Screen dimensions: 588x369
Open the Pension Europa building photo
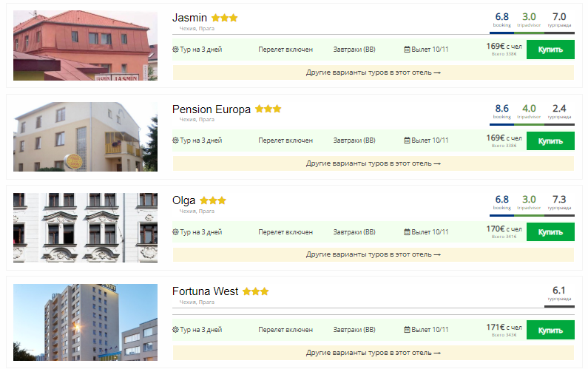[85, 137]
